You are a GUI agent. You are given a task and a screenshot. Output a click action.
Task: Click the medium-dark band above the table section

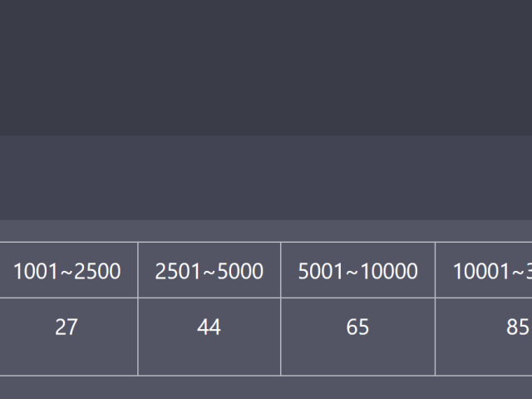click(266, 178)
